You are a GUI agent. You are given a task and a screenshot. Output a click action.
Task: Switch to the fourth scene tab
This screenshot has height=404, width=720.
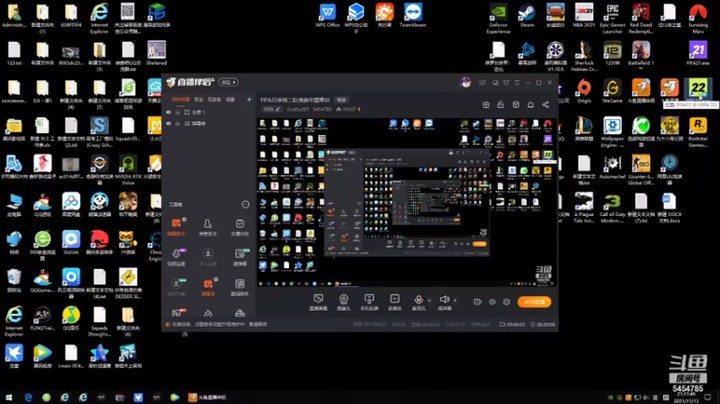230,99
